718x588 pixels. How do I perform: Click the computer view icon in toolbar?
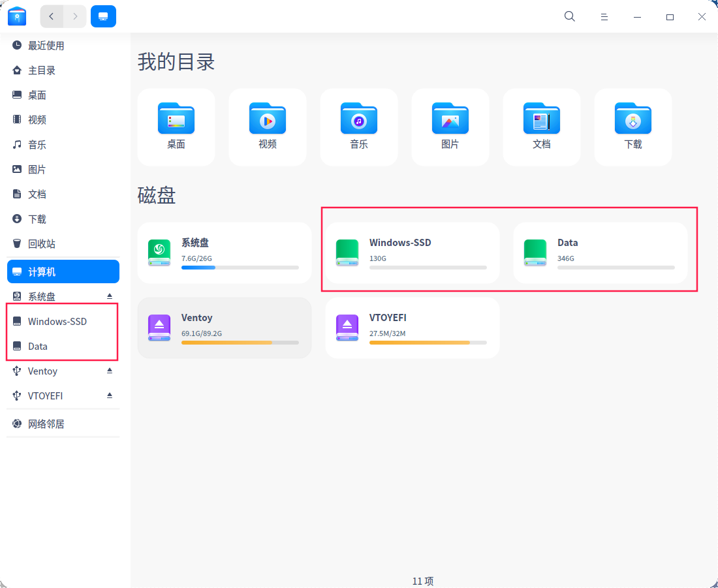tap(103, 16)
